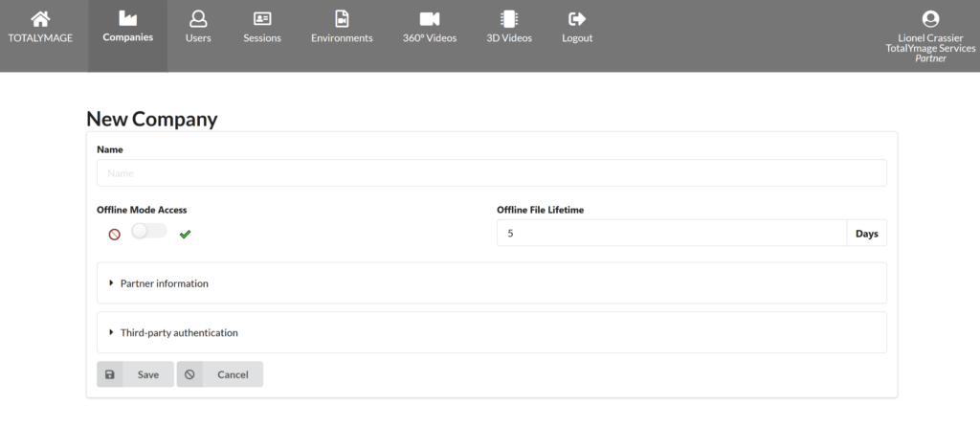Click the Users person outline icon
The width and height of the screenshot is (980, 429).
pos(198,19)
